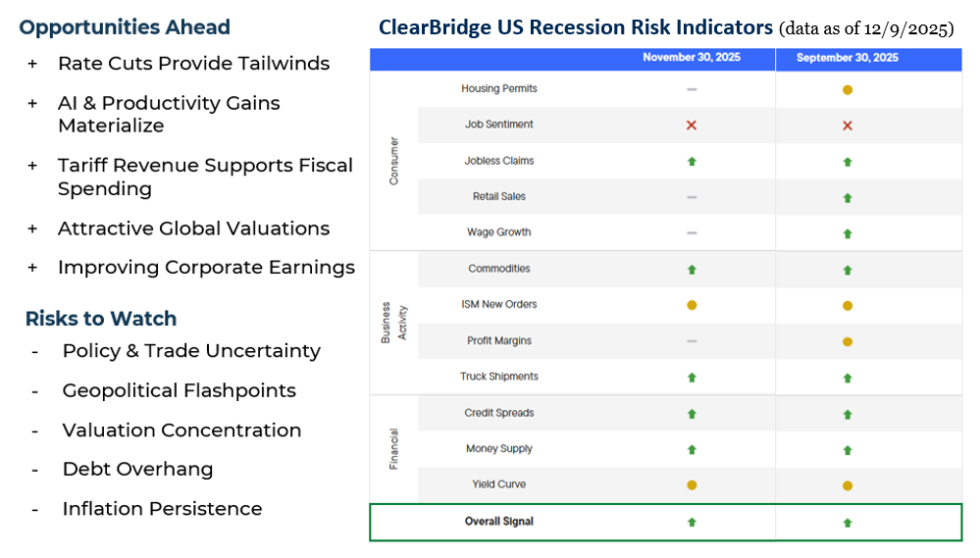980x558 pixels.
Task: Click the green arrow for Overall Signal in November
Action: pyautogui.click(x=692, y=522)
